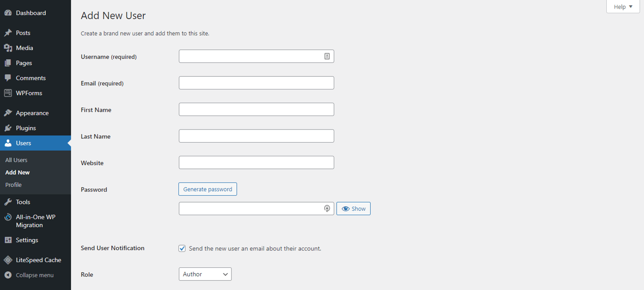Click the Generate password button
The width and height of the screenshot is (644, 290).
tap(207, 189)
